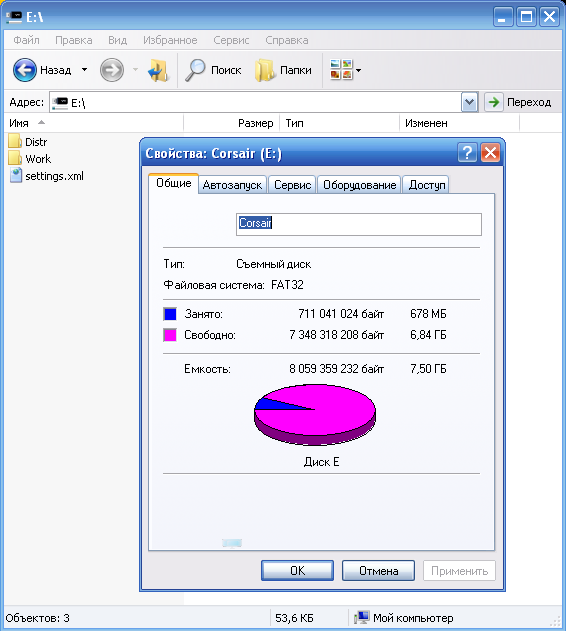
Task: Expand the Views dropdown arrow
Action: click(358, 70)
